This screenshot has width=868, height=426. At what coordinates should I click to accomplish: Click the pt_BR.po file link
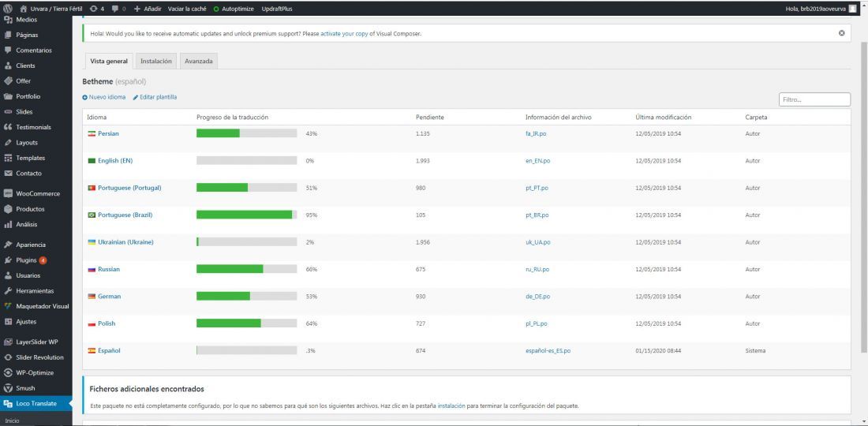537,215
